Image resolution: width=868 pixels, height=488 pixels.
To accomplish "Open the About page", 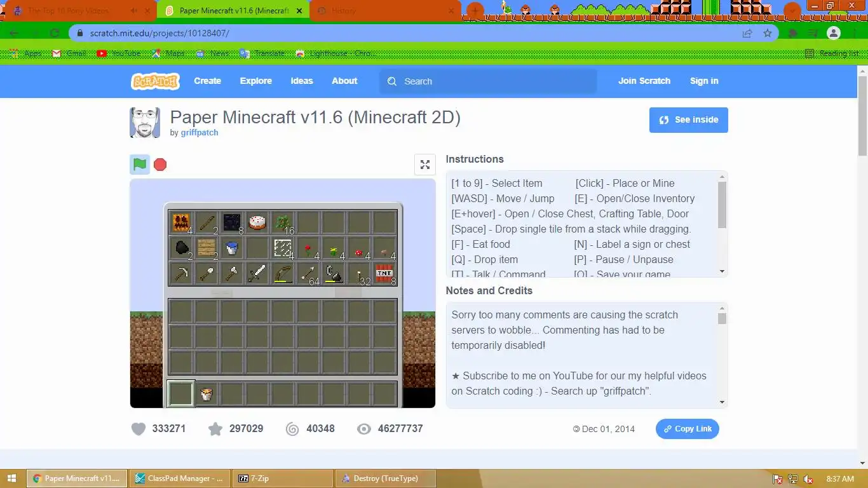I will click(x=344, y=81).
